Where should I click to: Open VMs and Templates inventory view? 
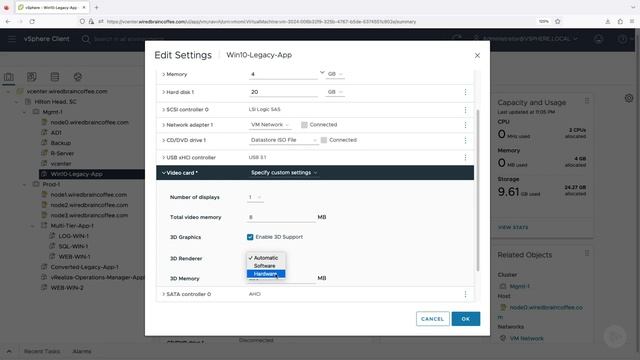pos(31,77)
